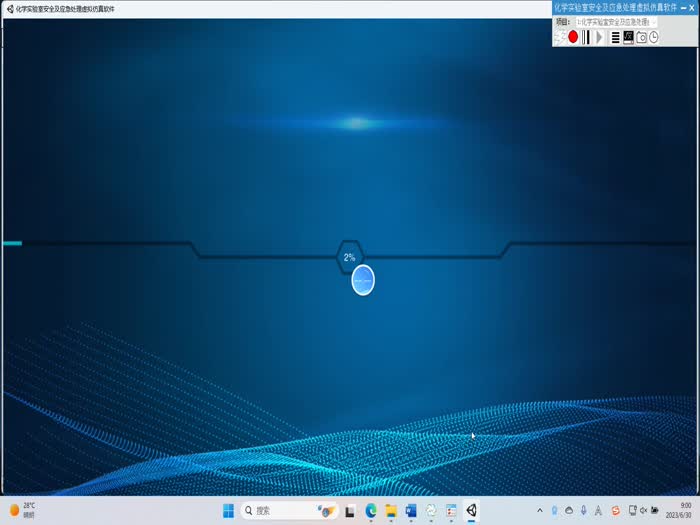
Task: Select the Unity app icon on taskbar
Action: click(471, 510)
